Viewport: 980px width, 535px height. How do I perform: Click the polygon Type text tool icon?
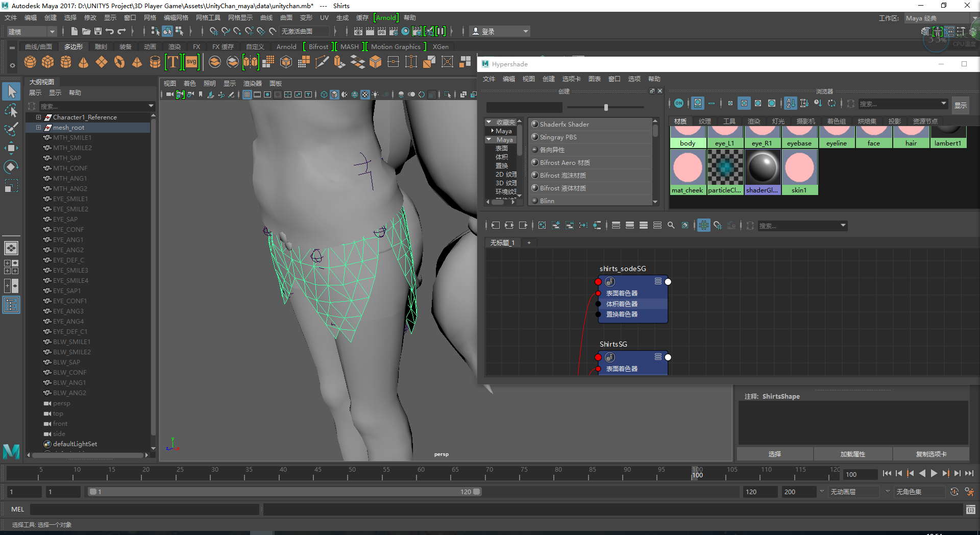coord(173,62)
